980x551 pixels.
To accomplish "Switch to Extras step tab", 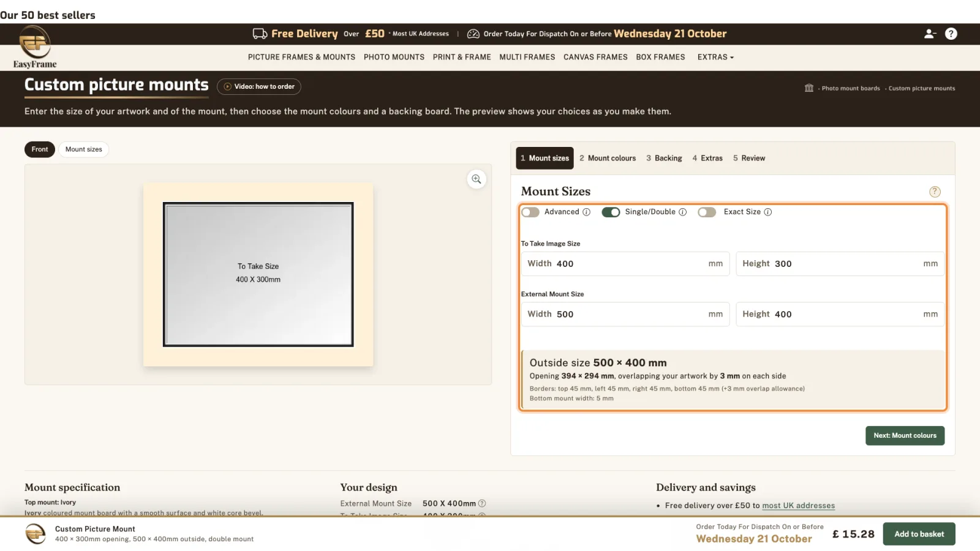I will click(x=707, y=158).
